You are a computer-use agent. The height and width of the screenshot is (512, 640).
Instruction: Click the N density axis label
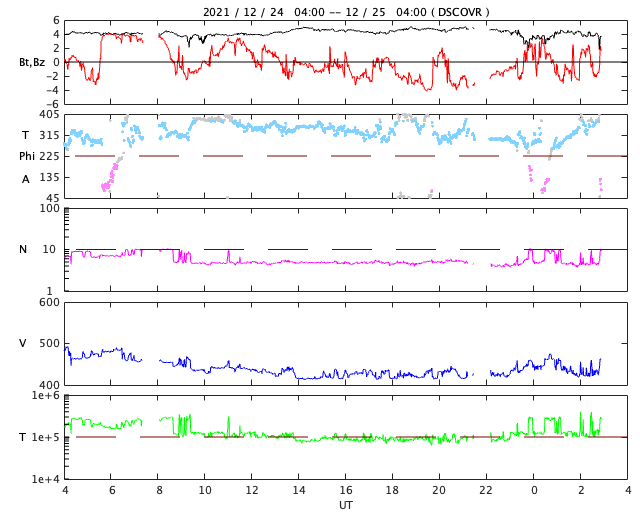tap(23, 249)
